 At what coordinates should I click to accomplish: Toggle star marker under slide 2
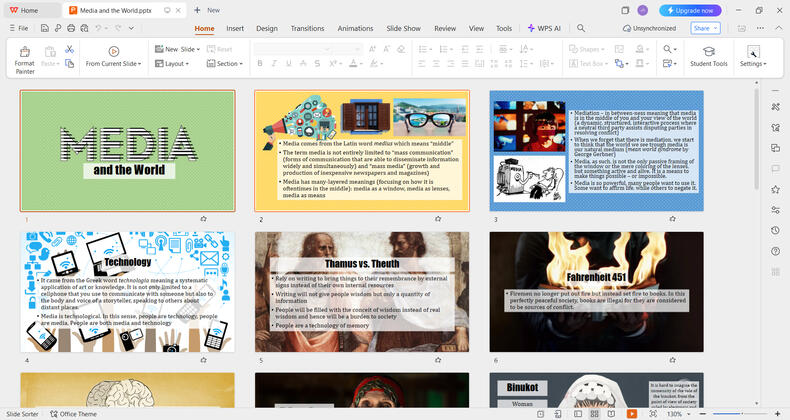438,219
